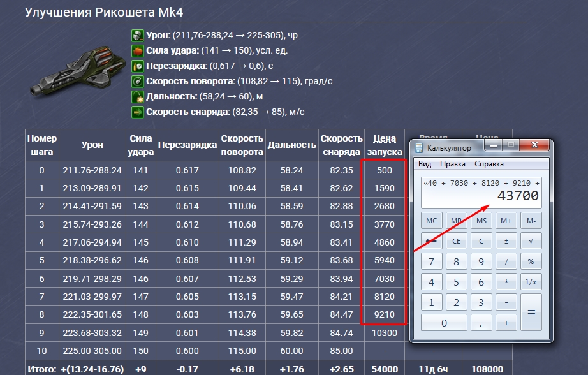Click the damage cell 225.00-305.00
588x375 pixels.
(x=92, y=351)
